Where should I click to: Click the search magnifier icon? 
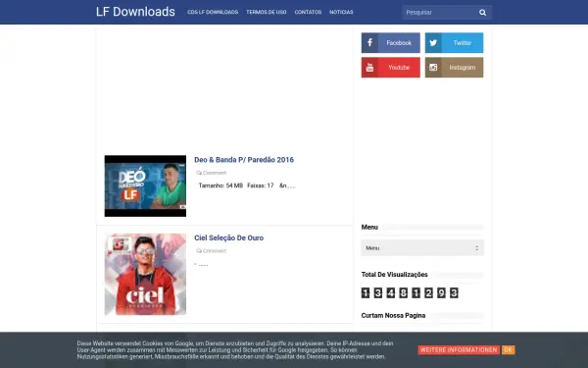tap(482, 13)
